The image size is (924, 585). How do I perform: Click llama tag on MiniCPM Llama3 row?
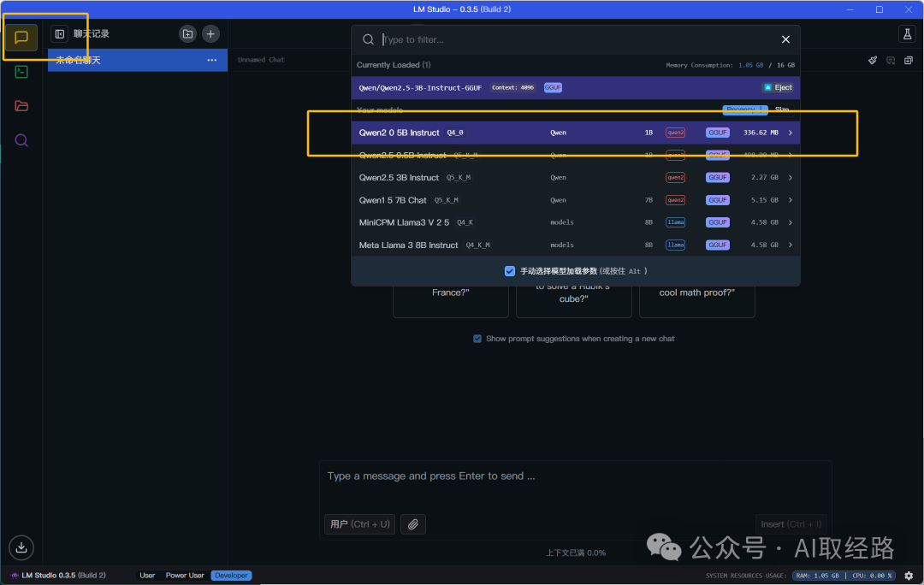(675, 222)
